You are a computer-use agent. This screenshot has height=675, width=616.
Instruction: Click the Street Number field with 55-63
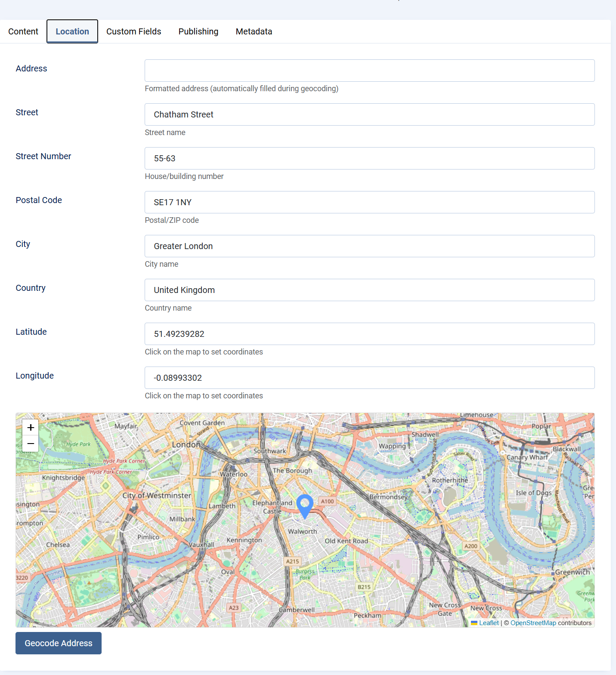(369, 158)
